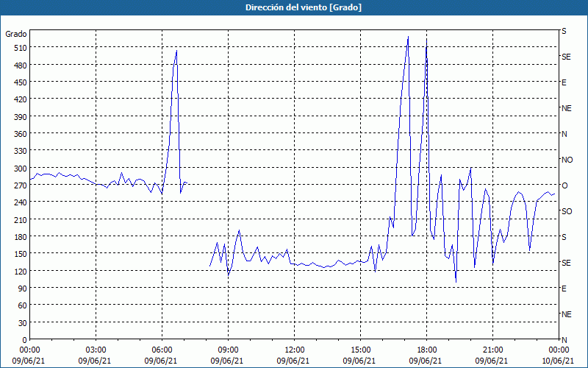The width and height of the screenshot is (588, 368).
Task: Click the 330 value on the left axis
Action: [x=21, y=151]
